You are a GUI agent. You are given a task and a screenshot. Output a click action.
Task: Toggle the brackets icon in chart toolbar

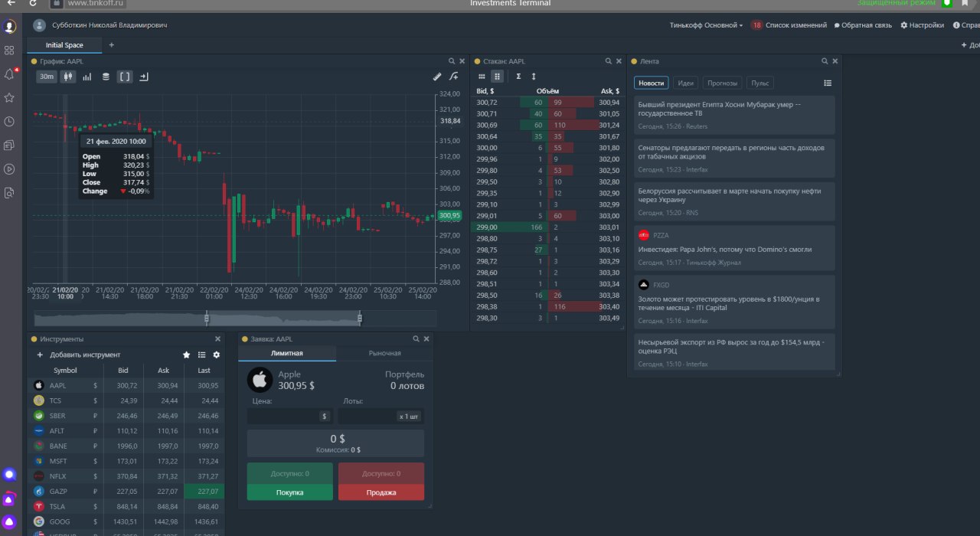pos(125,77)
